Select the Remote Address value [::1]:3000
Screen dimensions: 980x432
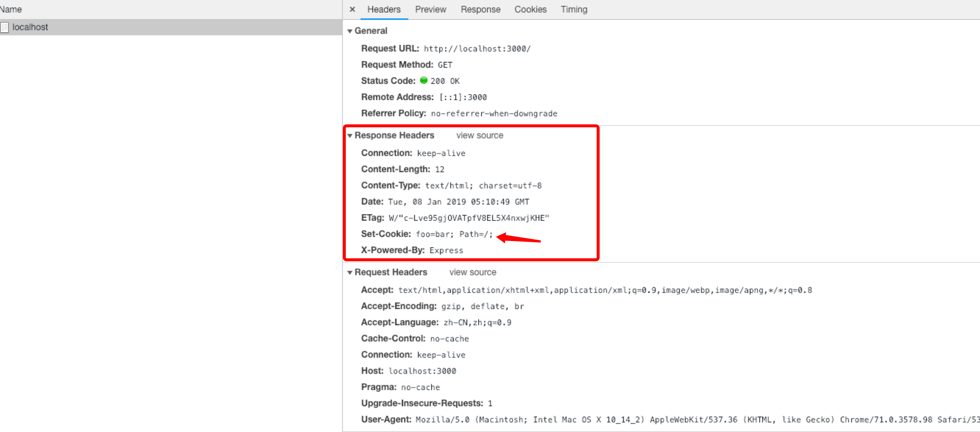click(463, 98)
